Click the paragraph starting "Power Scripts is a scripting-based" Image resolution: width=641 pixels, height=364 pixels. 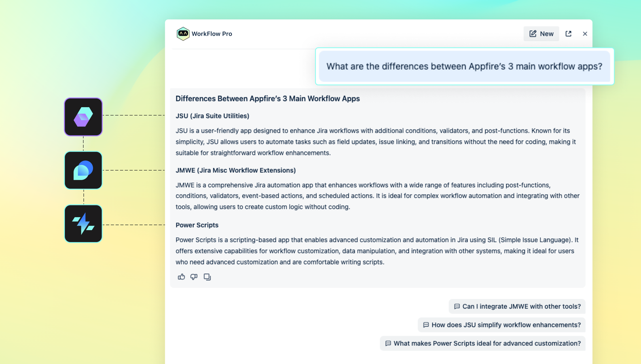coord(377,251)
